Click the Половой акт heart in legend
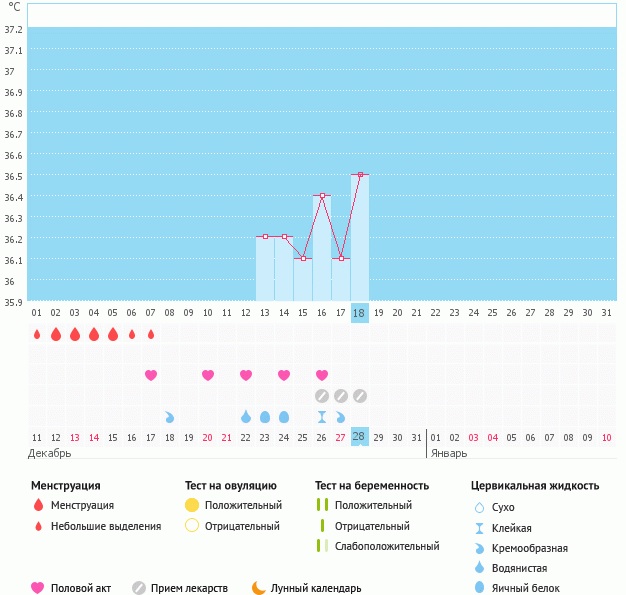Screen dimensions: 626x595 pos(38,588)
